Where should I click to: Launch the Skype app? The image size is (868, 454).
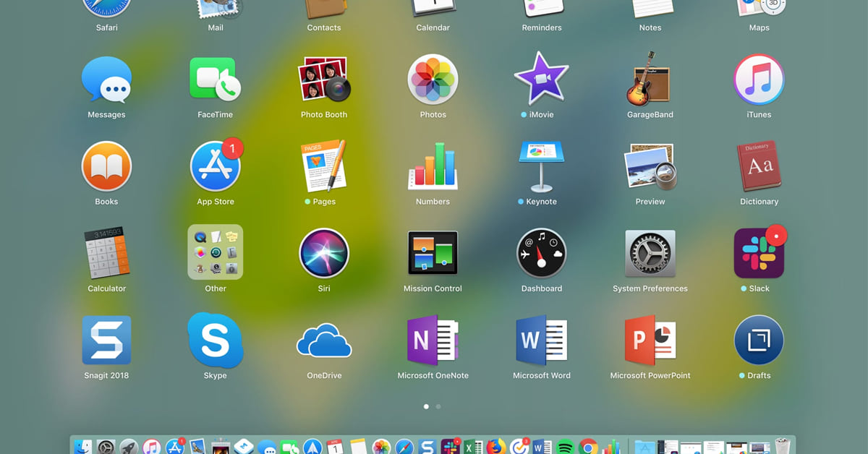coord(215,340)
